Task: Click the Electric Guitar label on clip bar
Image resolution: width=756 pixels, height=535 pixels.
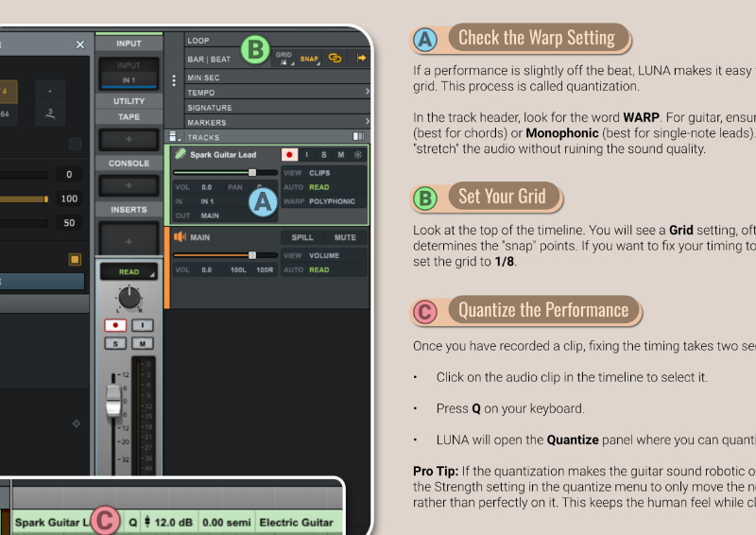Action: pos(296,523)
